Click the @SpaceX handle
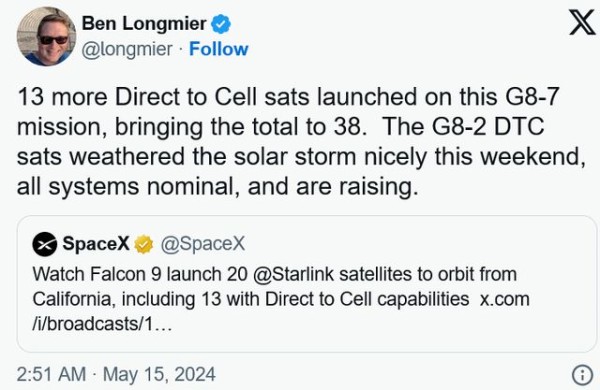 click(202, 244)
